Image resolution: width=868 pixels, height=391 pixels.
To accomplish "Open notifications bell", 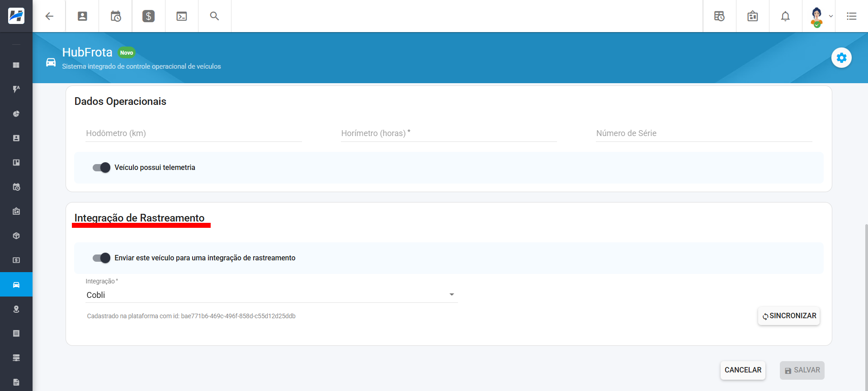I will (786, 16).
